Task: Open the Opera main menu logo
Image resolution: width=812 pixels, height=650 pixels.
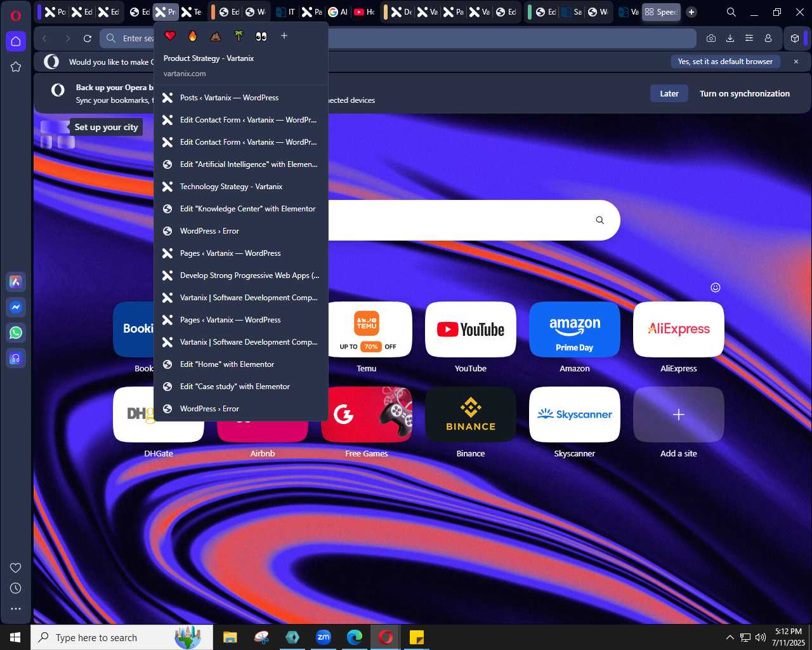Action: pyautogui.click(x=16, y=15)
